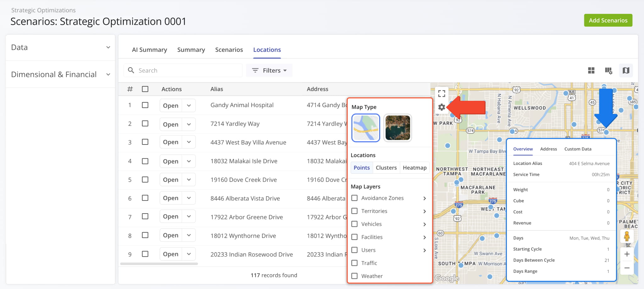This screenshot has height=289, width=644.
Task: Click Street View pegman icon
Action: click(x=627, y=236)
